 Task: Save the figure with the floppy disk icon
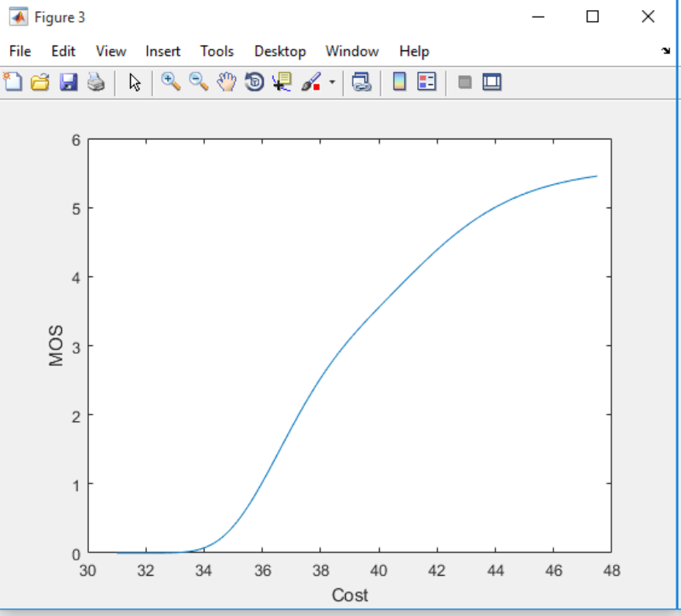tap(68, 82)
